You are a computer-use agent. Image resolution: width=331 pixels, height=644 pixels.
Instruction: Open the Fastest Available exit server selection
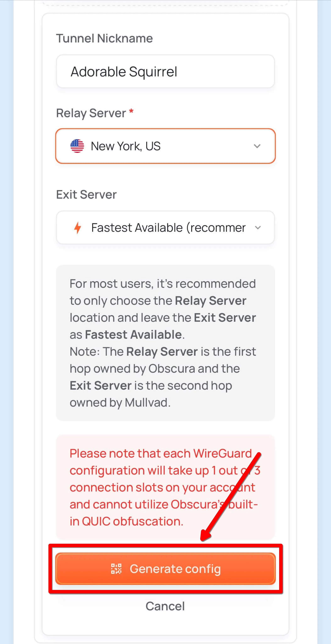pyautogui.click(x=165, y=228)
